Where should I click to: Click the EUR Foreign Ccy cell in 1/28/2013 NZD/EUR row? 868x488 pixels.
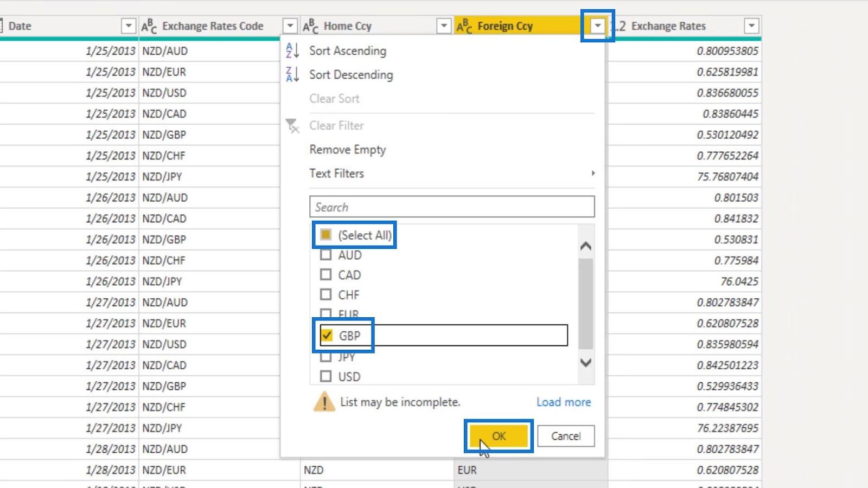pyautogui.click(x=531, y=470)
